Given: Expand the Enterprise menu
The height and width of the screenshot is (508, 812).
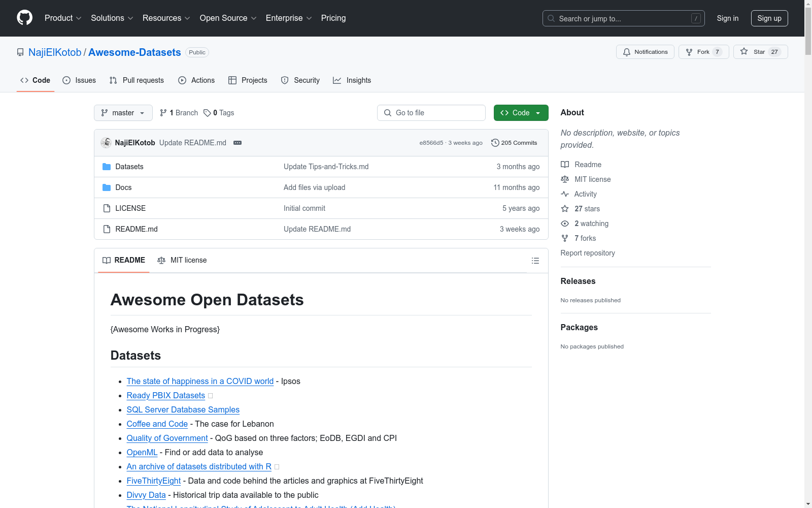Looking at the screenshot, I should point(289,18).
